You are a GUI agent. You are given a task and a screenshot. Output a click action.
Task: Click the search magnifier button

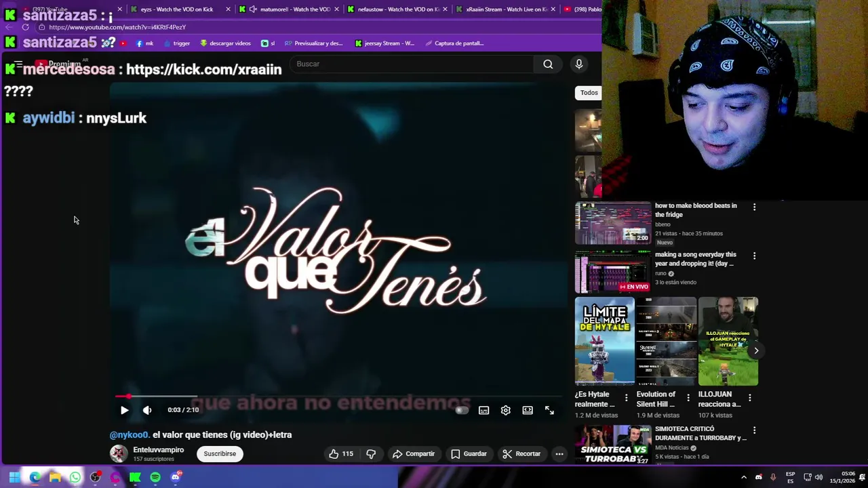548,64
